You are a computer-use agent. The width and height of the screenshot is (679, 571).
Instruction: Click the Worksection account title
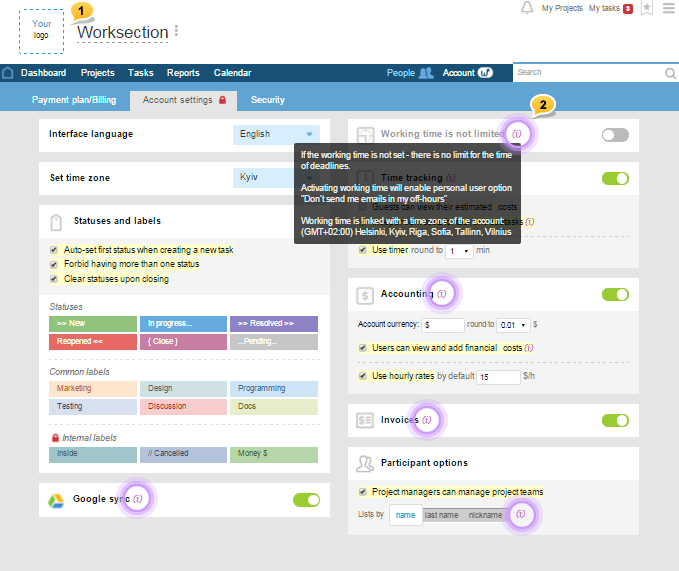click(123, 33)
